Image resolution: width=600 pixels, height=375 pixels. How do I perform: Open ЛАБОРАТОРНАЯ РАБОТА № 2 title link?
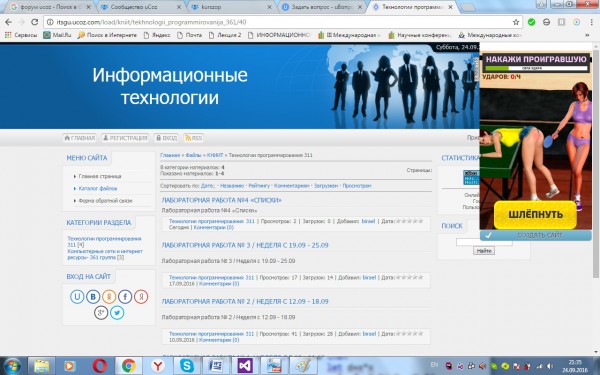[245, 302]
